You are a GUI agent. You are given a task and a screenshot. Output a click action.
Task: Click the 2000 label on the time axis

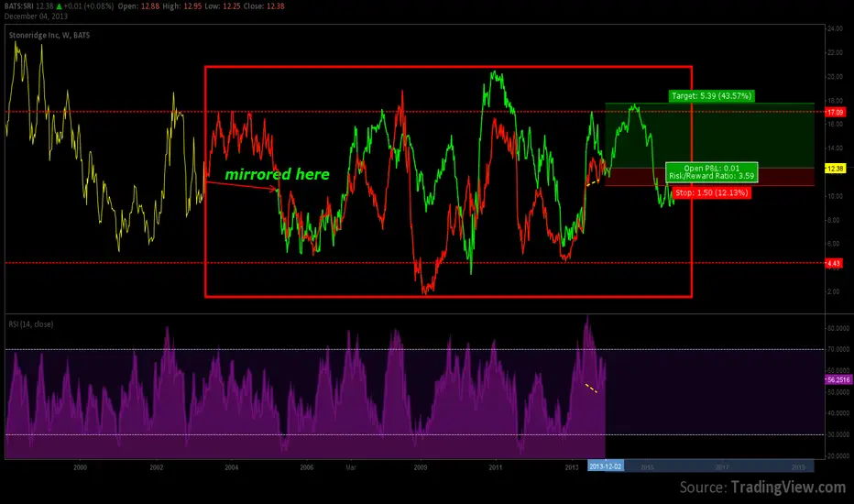tap(80, 467)
